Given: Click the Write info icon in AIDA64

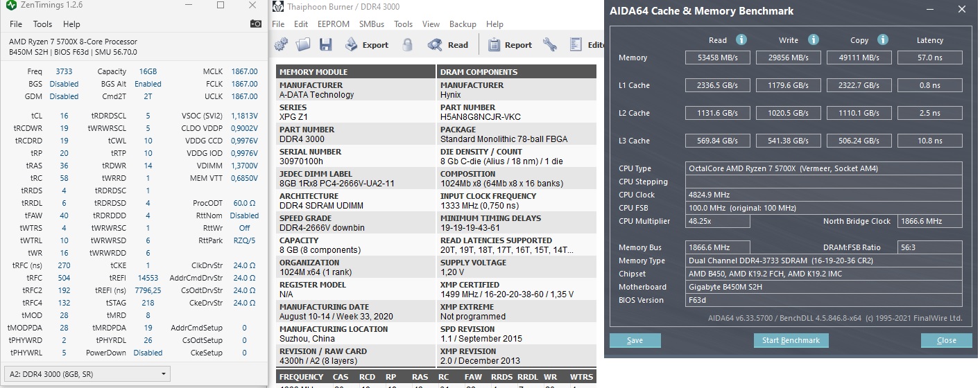Looking at the screenshot, I should (814, 40).
